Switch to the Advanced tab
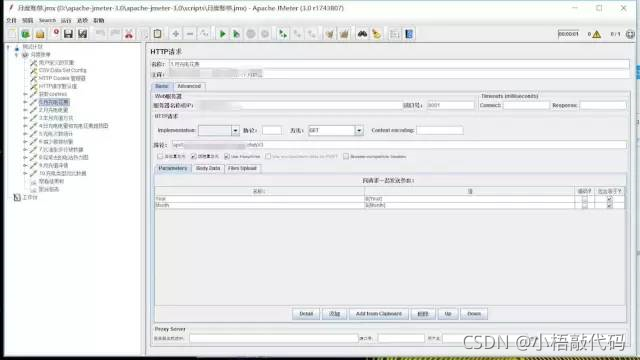Viewport: 640px width, 360px height. (x=189, y=86)
